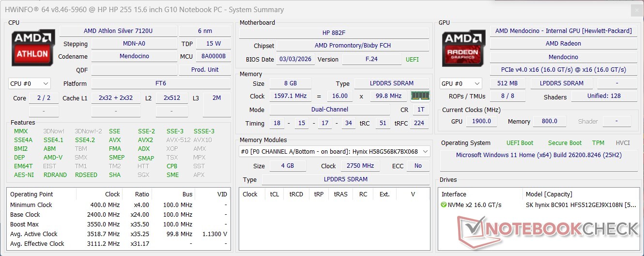Image resolution: width=644 pixels, height=256 pixels.
Task: Click the green NVMe drive status checkmark
Action: click(x=444, y=205)
